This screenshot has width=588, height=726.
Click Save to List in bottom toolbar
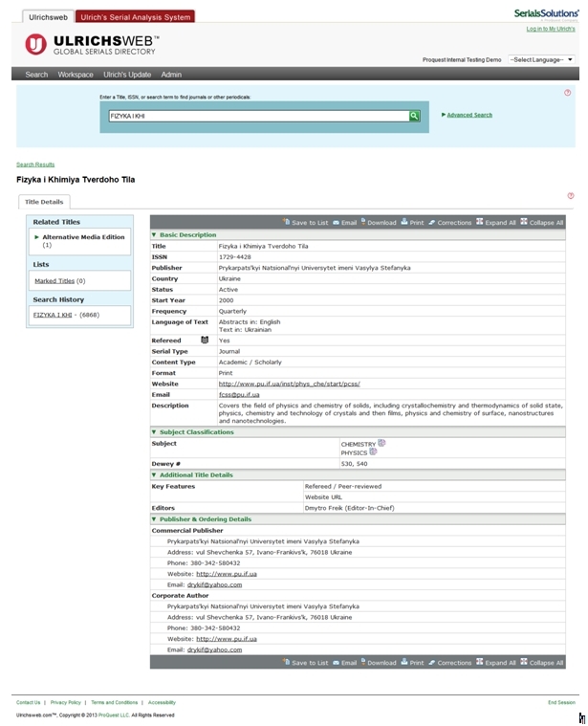click(x=305, y=663)
